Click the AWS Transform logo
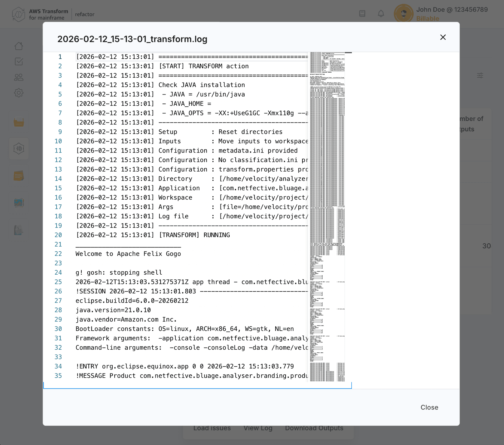The image size is (504, 445). 18,14
